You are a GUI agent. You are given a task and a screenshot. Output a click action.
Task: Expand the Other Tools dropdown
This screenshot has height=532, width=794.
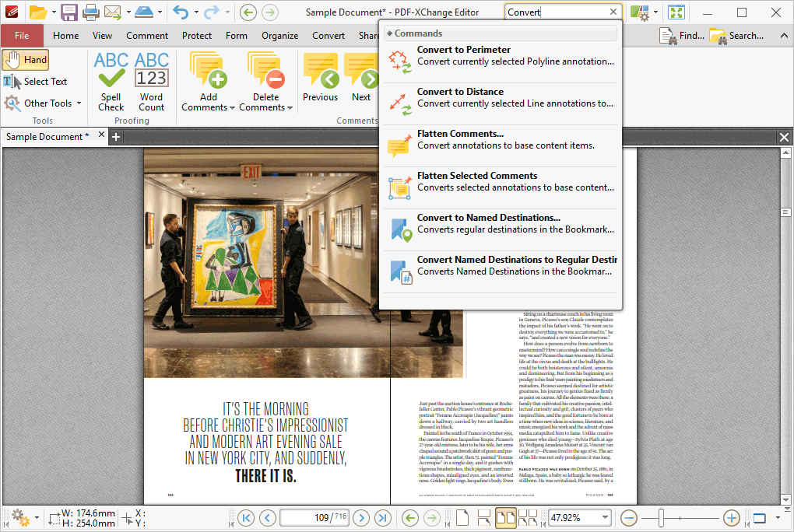79,103
